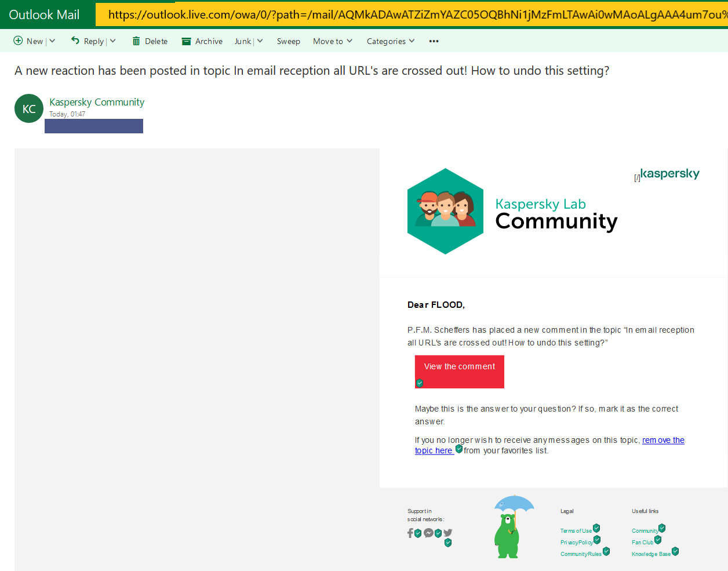Click shield icon beside Terms of Use
This screenshot has width=728, height=571.
point(596,528)
